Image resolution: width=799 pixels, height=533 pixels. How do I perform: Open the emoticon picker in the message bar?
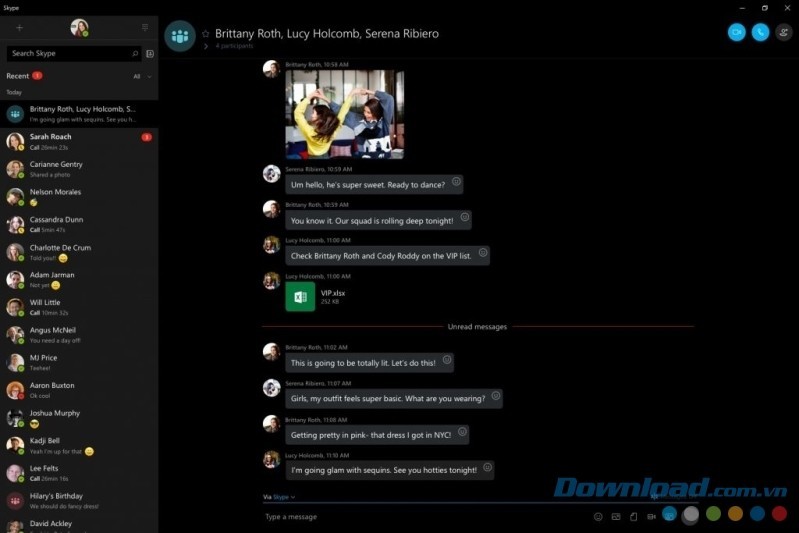coord(598,517)
